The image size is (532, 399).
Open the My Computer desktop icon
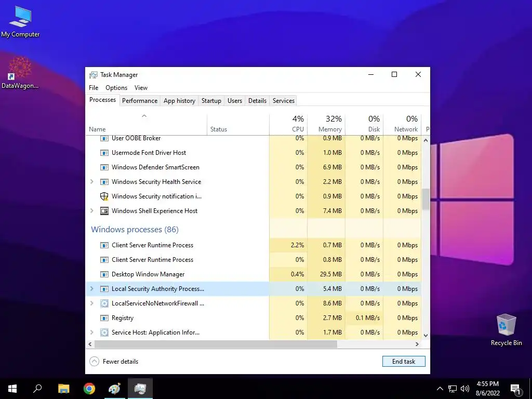click(20, 21)
